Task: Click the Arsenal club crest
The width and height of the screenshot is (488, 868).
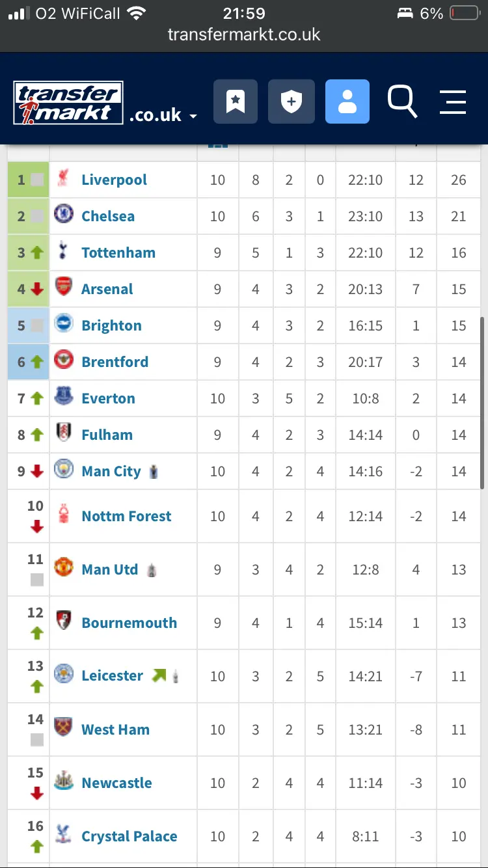Action: tap(64, 288)
